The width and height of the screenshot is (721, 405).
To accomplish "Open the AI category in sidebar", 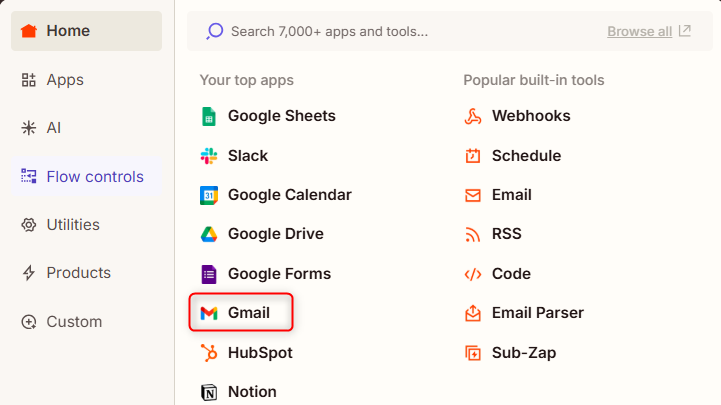I will (x=86, y=128).
